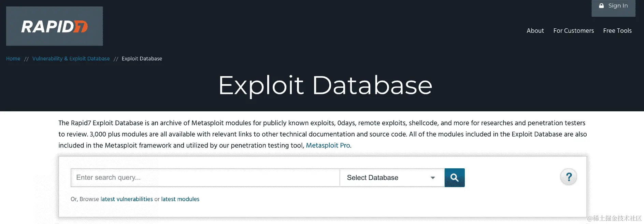This screenshot has height=224, width=644.
Task: Follow the Metasploit Pro link
Action: 328,145
